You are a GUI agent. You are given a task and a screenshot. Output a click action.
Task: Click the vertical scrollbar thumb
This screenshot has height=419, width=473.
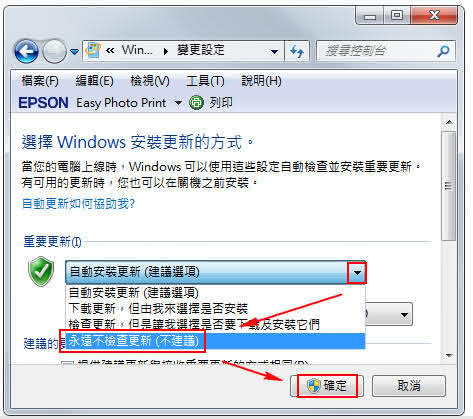tap(449, 186)
